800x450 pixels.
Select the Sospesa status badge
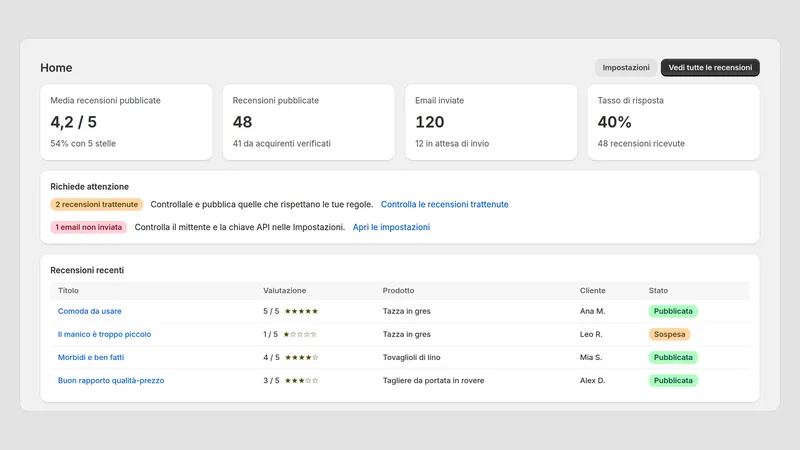(x=669, y=334)
